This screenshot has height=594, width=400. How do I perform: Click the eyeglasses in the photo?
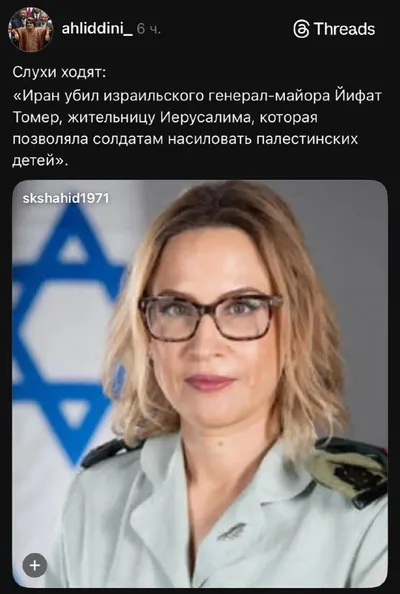(x=211, y=317)
